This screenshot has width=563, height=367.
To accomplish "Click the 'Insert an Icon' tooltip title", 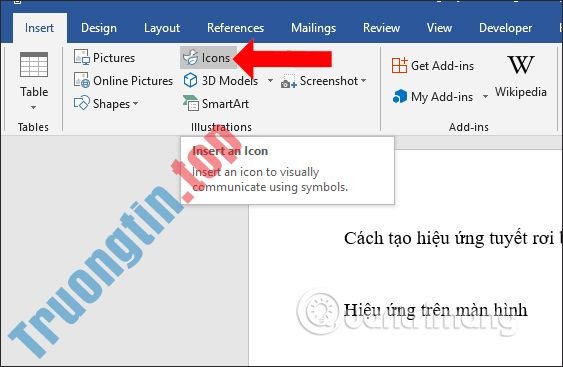I will (x=230, y=151).
